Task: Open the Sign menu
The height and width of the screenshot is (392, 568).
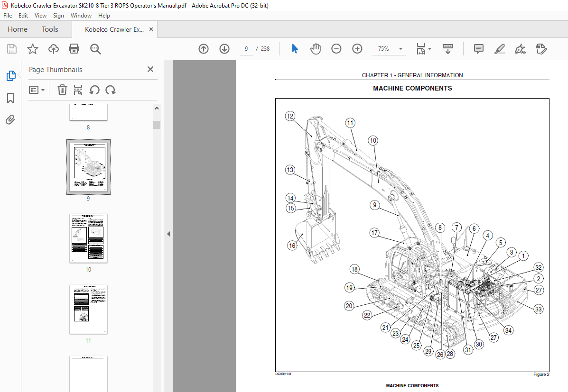Action: point(58,16)
